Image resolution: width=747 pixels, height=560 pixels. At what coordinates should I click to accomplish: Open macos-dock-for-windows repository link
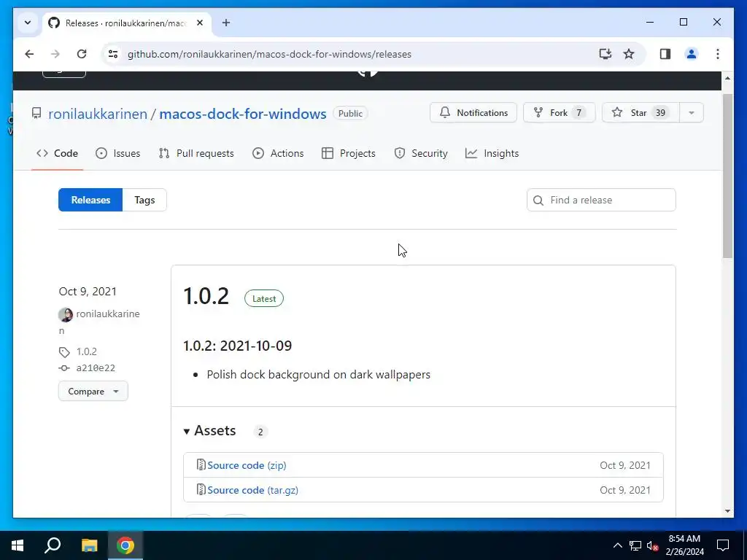242,114
